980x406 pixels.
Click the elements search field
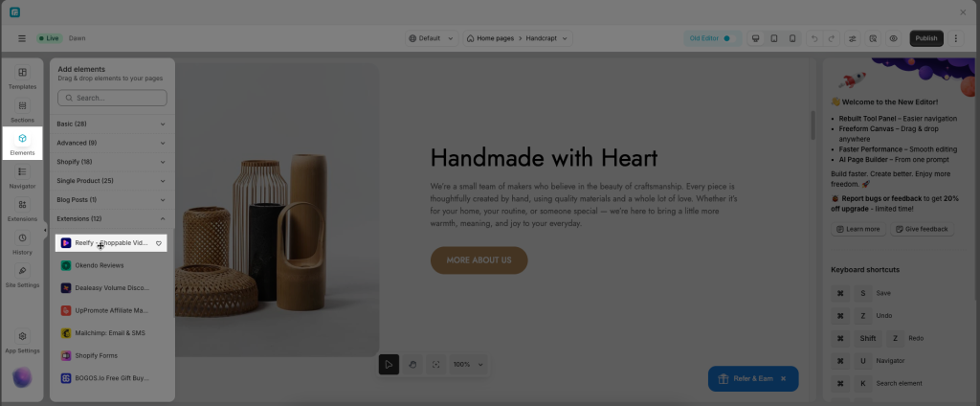click(x=113, y=98)
